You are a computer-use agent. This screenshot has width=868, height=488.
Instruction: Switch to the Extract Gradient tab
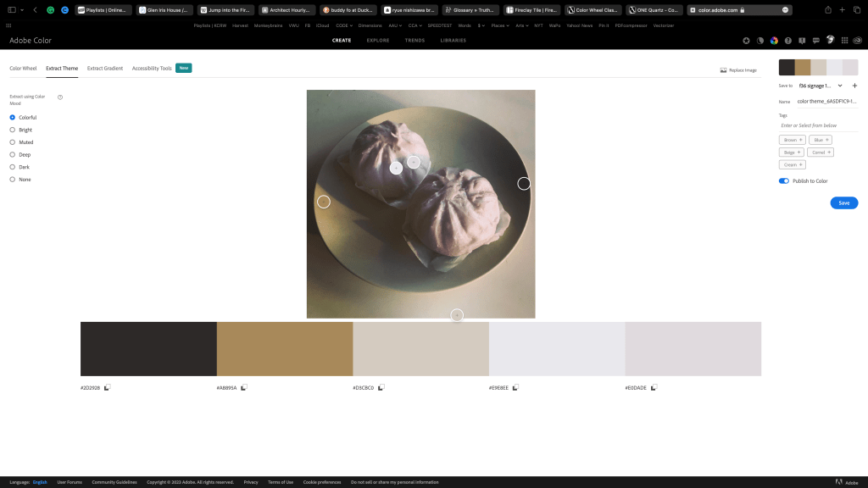pos(105,68)
